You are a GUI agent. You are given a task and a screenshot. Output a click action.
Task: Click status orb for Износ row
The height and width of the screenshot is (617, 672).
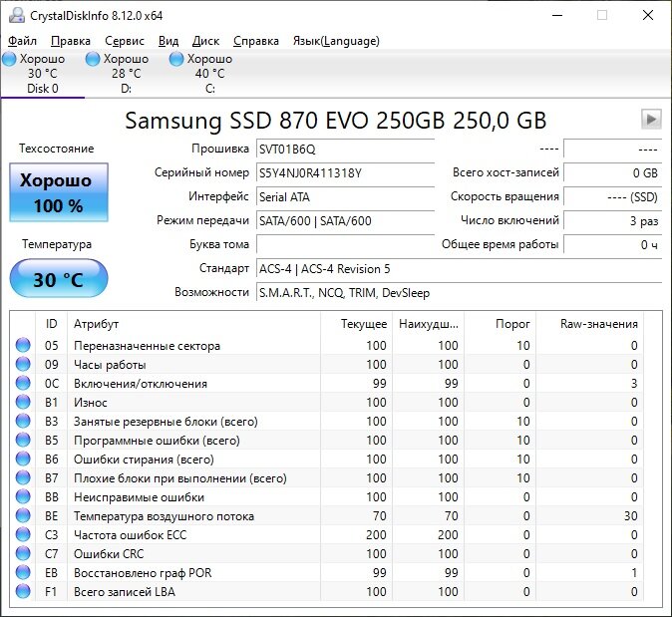[23, 402]
